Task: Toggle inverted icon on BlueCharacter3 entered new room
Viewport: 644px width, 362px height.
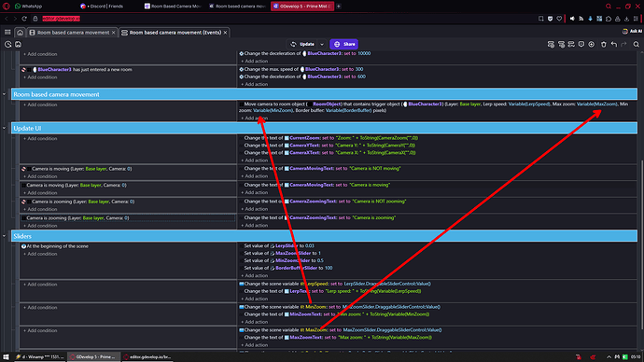Action: pos(24,69)
